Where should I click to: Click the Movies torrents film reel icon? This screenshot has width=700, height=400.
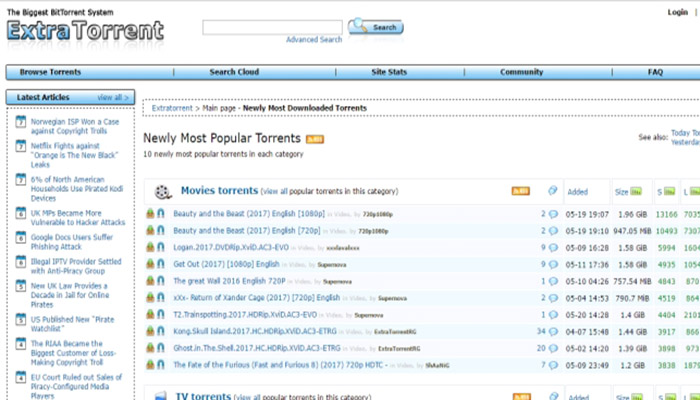pyautogui.click(x=163, y=192)
